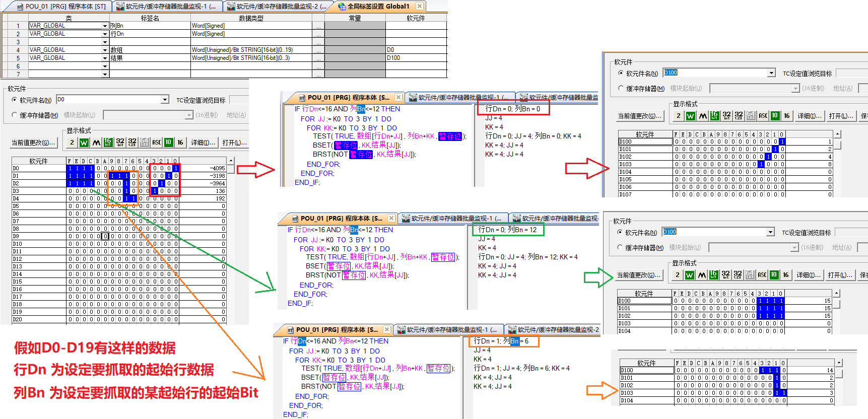
Task: Choose 32 bit integer format in D0 panel
Action: [120, 143]
